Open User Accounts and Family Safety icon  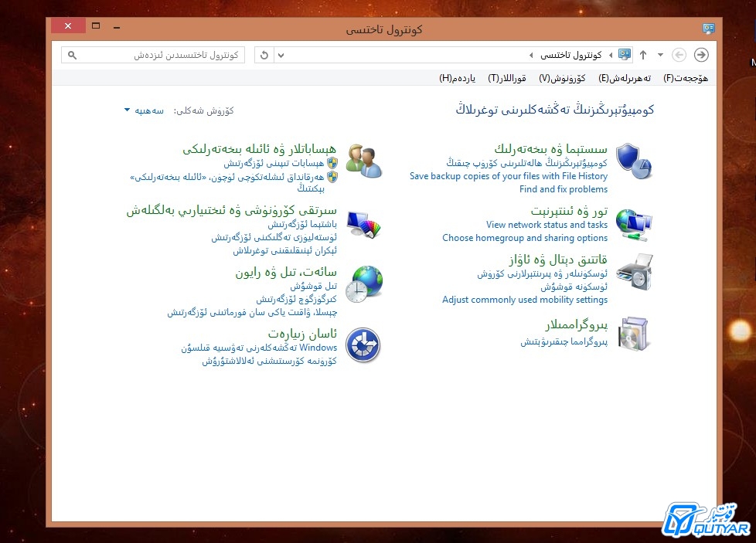[x=364, y=161]
